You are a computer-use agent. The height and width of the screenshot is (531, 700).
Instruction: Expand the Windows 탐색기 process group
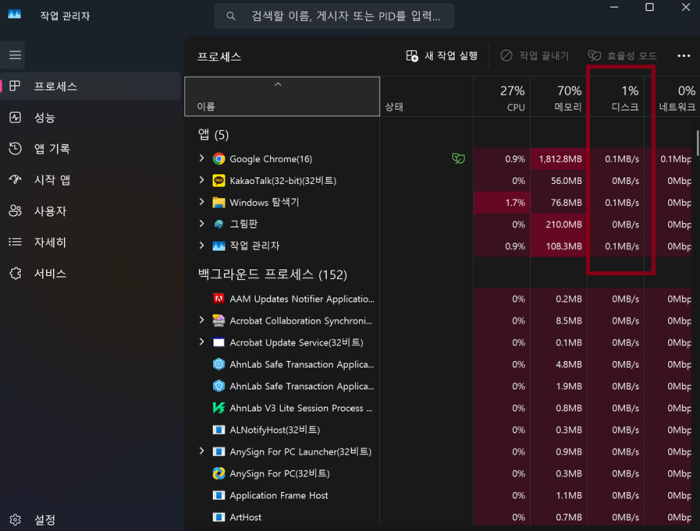[202, 202]
